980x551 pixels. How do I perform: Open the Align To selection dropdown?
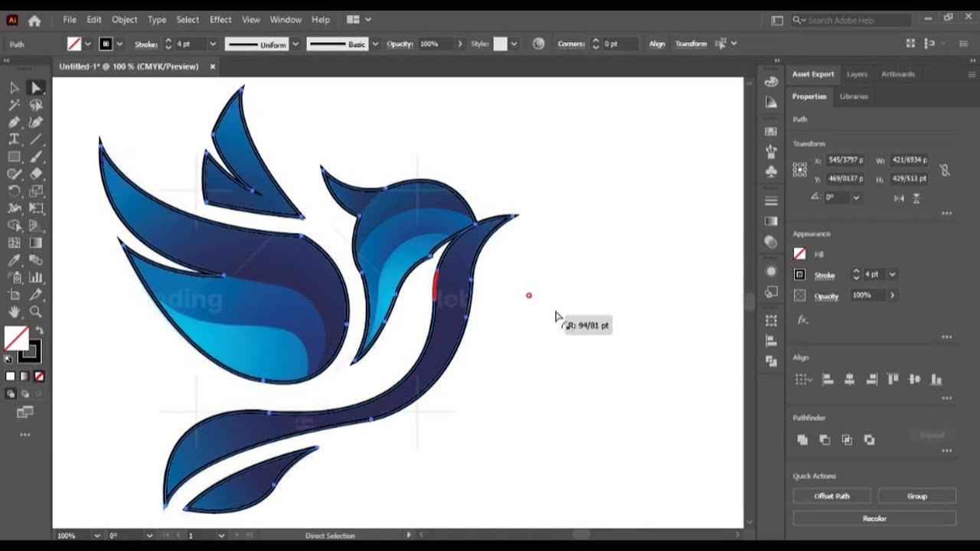802,379
